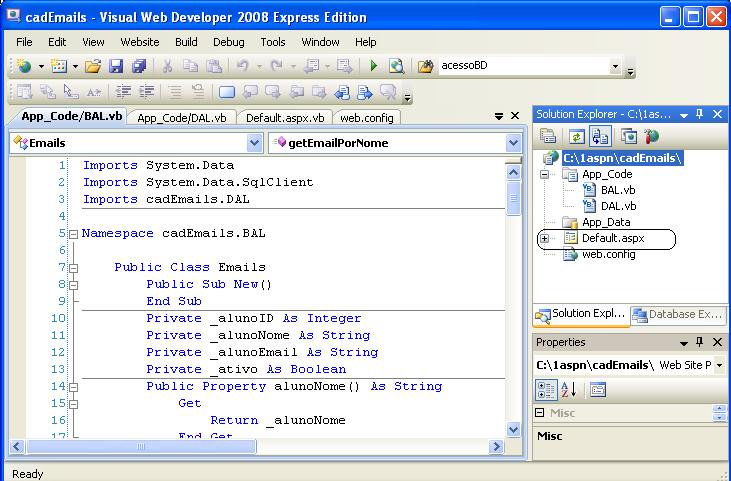Click the horizontal scrollbar right arrow in editor
The width and height of the screenshot is (731, 481).
[496, 447]
